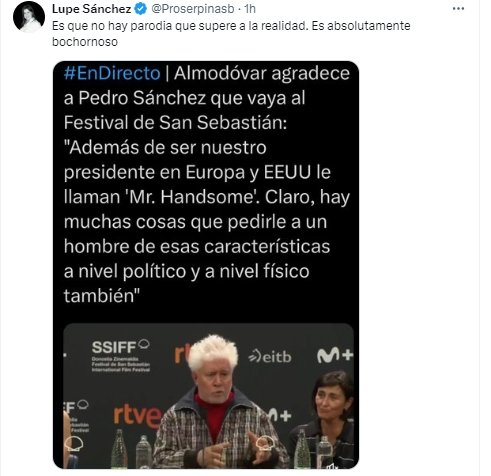
Task: Click the eitb logo in the video
Action: pyautogui.click(x=270, y=357)
